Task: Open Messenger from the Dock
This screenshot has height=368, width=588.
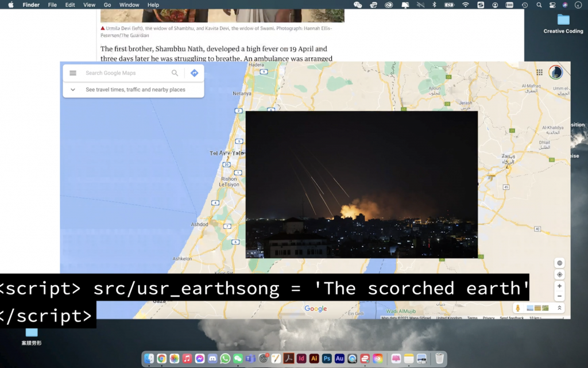Action: (200, 359)
